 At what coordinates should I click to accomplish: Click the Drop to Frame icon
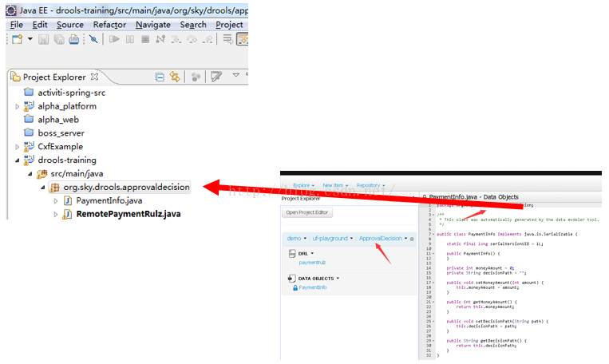click(x=228, y=39)
